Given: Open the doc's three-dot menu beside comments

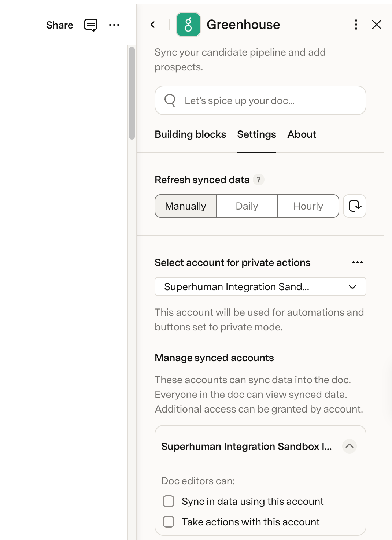Looking at the screenshot, I should [114, 25].
